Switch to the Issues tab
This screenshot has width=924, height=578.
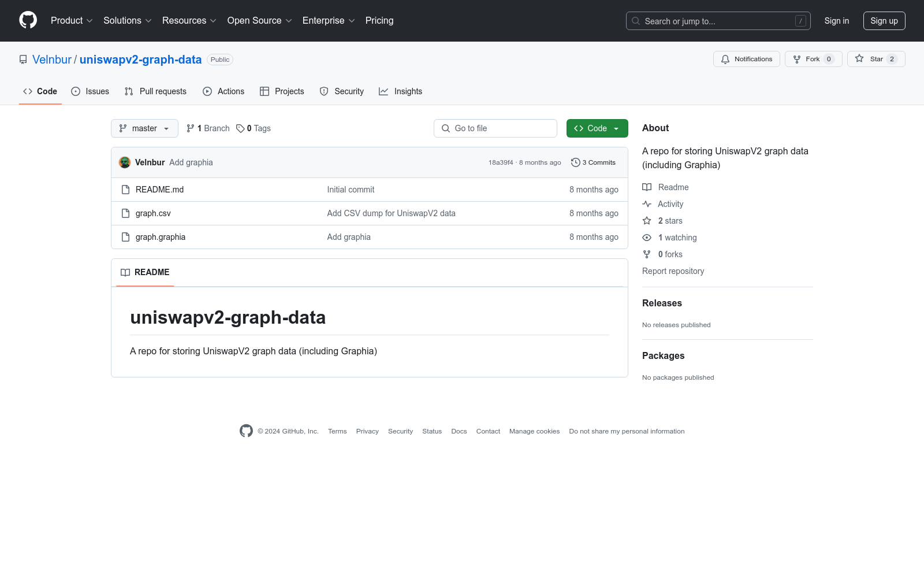(x=90, y=91)
